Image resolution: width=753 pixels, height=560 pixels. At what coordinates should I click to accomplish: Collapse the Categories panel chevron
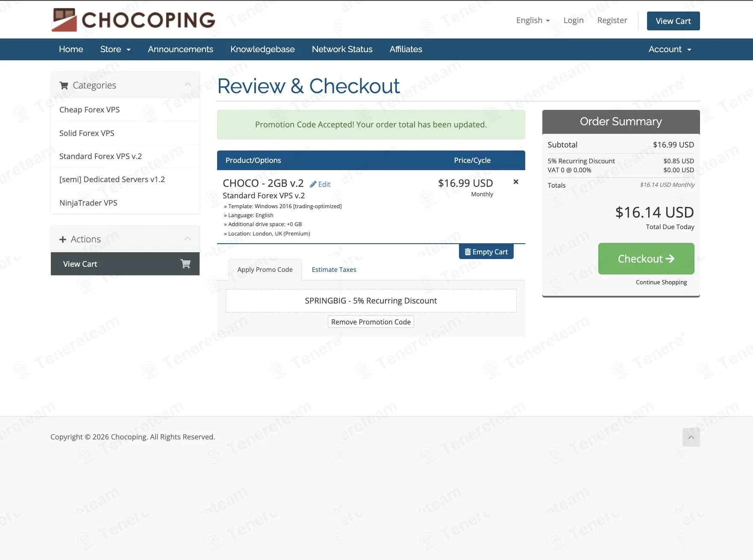click(188, 85)
